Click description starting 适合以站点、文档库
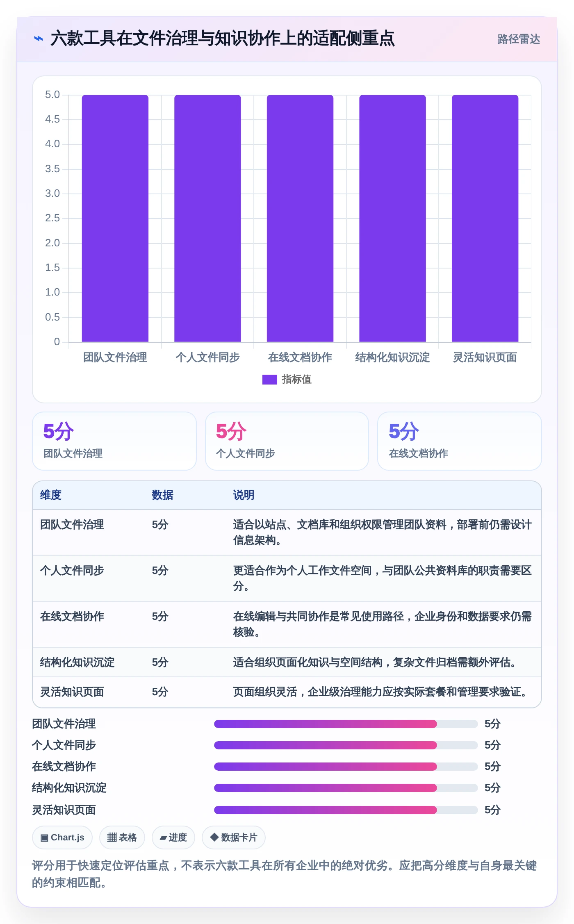The width and height of the screenshot is (574, 924). [x=382, y=533]
